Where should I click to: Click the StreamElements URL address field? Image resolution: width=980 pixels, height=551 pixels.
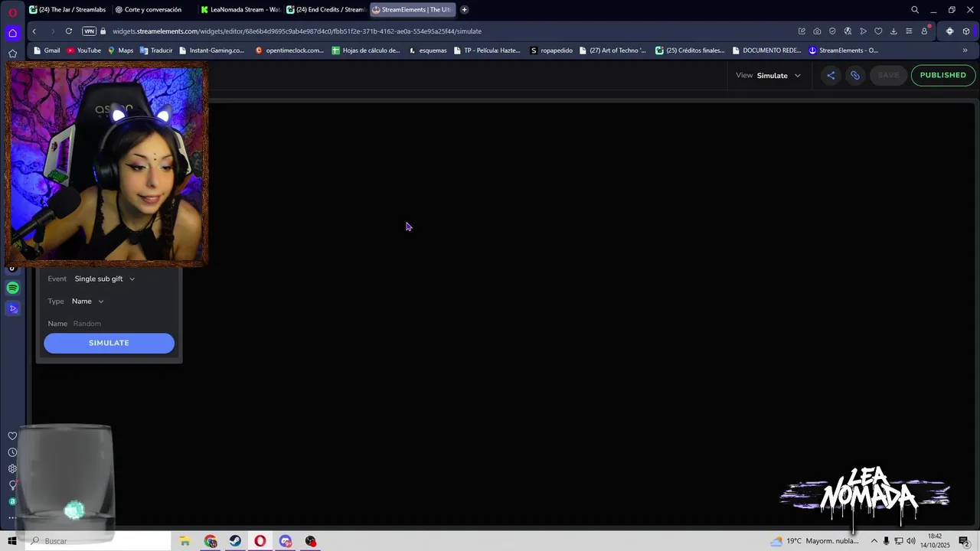pos(297,31)
